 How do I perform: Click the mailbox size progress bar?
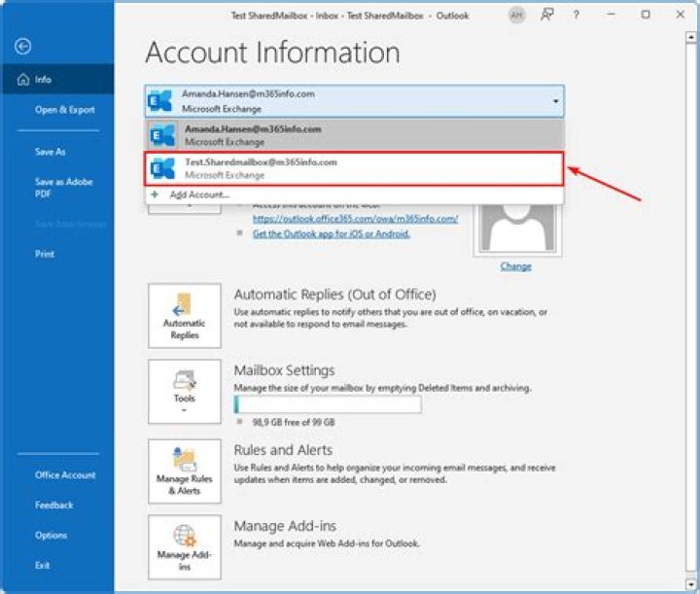point(328,404)
